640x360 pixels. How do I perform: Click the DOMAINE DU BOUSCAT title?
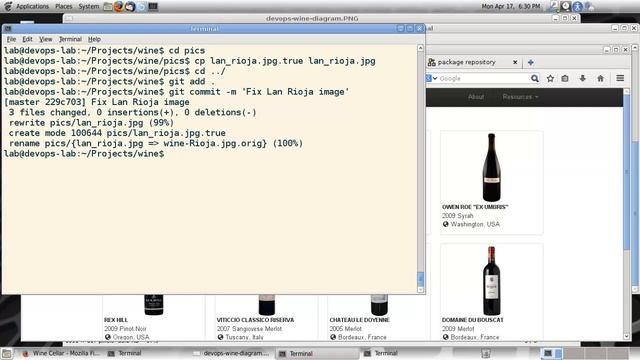(x=472, y=320)
